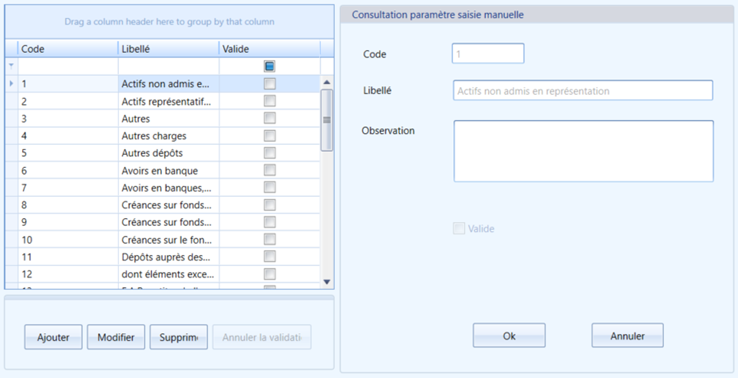Toggle the Valide filter checkbox in filter row
This screenshot has width=738, height=378.
pyautogui.click(x=270, y=66)
